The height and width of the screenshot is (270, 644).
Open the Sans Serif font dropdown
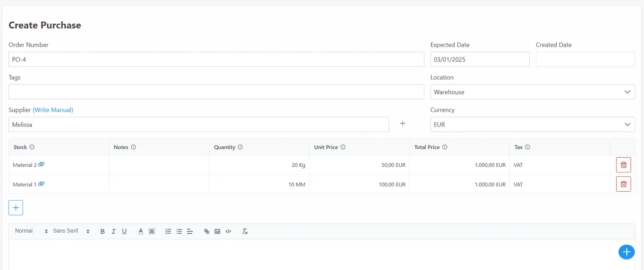(x=71, y=231)
